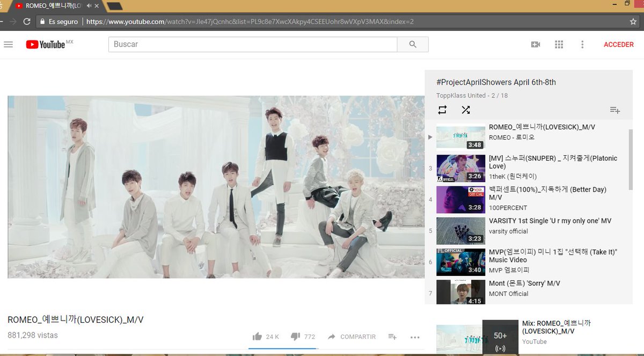Mute the tab via audio speaker icon
This screenshot has width=644, height=356.
(89, 5)
